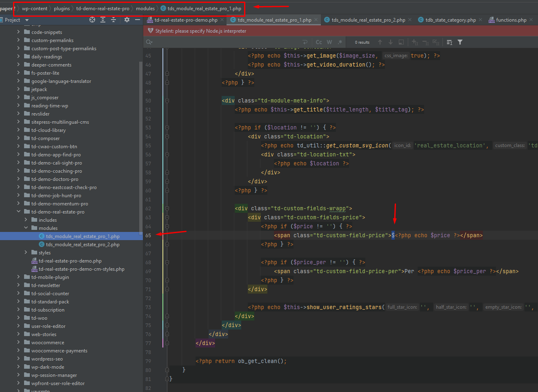Viewport: 538px width, 392px height.
Task: Expand the jetpack folder
Action: (18, 89)
